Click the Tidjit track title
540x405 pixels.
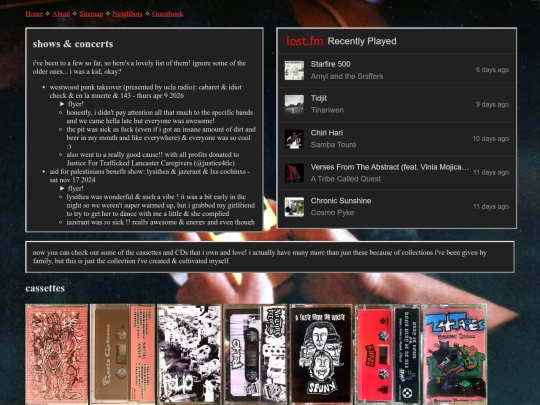[x=319, y=98]
